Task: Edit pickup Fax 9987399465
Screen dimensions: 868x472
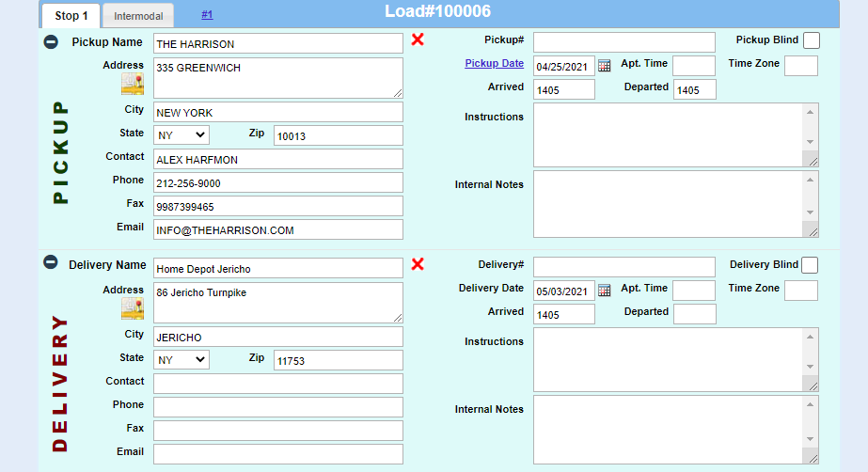Action: (x=278, y=207)
